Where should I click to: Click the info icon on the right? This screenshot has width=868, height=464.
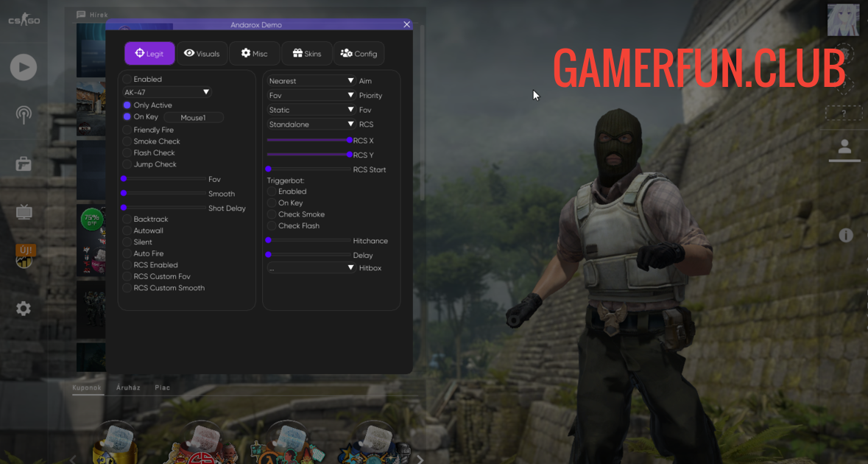[846, 236]
